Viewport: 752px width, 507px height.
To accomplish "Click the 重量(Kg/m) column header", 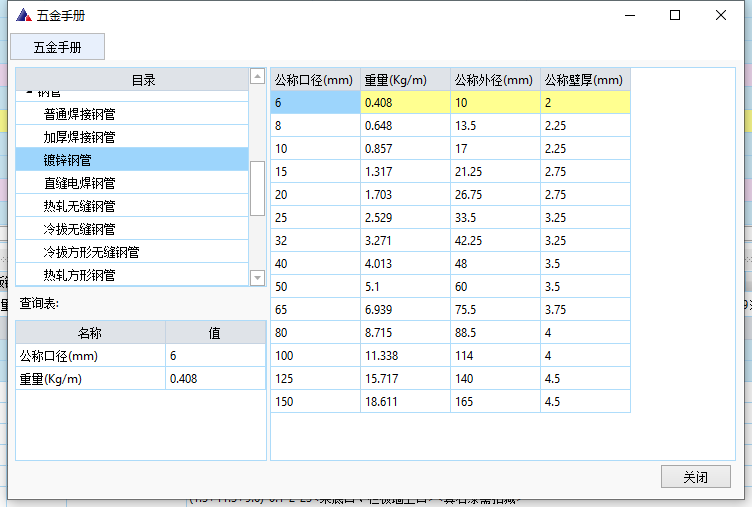I will coord(405,80).
